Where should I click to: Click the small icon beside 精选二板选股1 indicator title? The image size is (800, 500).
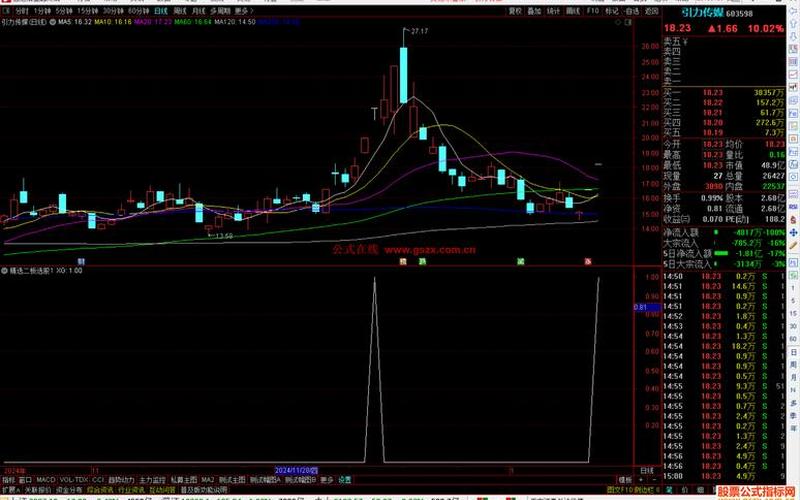[4, 271]
